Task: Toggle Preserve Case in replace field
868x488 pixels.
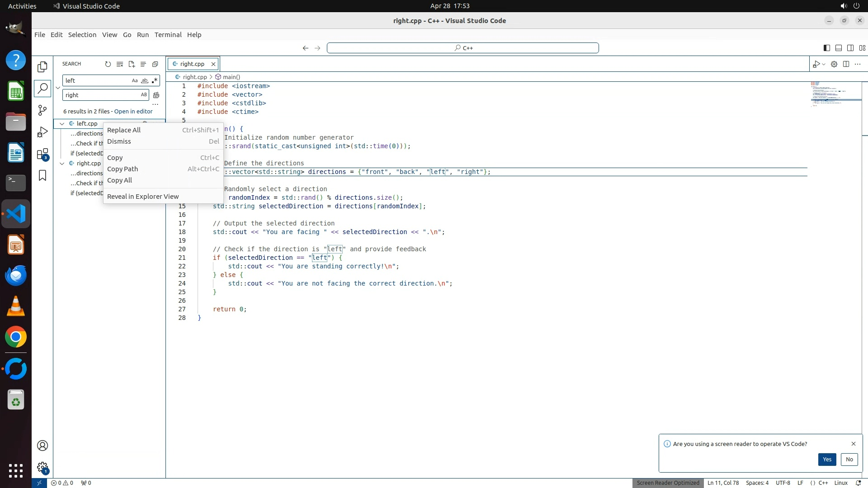Action: click(144, 95)
